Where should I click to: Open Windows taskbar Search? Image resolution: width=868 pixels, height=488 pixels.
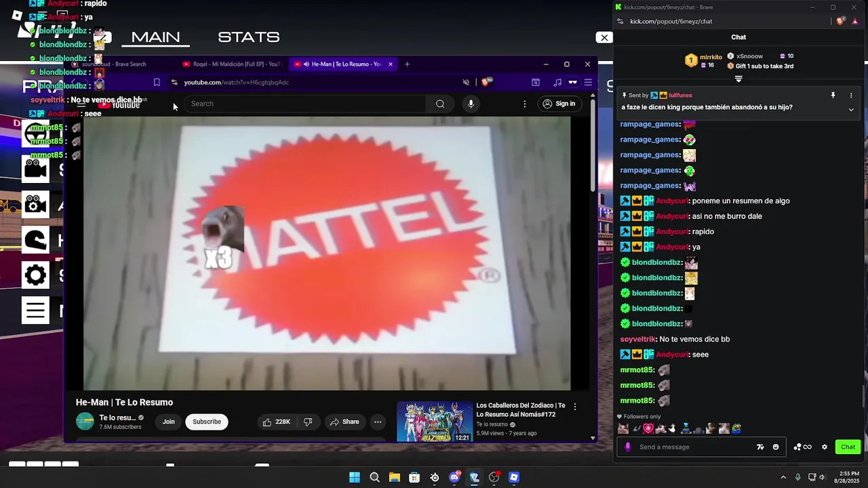(x=374, y=477)
